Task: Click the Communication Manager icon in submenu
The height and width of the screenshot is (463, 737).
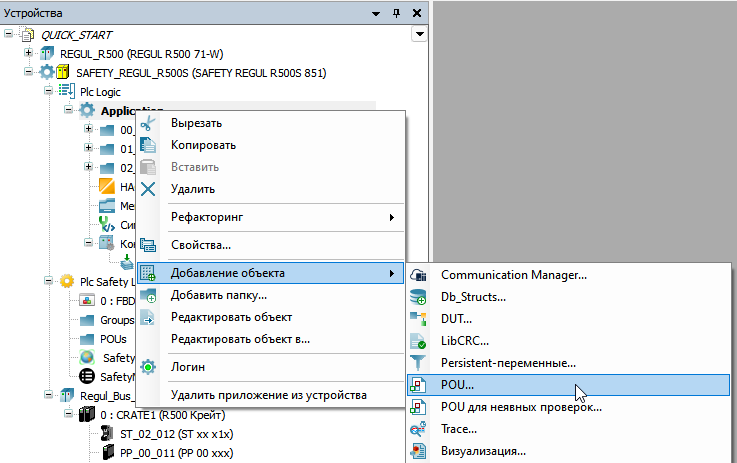Action: click(x=419, y=275)
